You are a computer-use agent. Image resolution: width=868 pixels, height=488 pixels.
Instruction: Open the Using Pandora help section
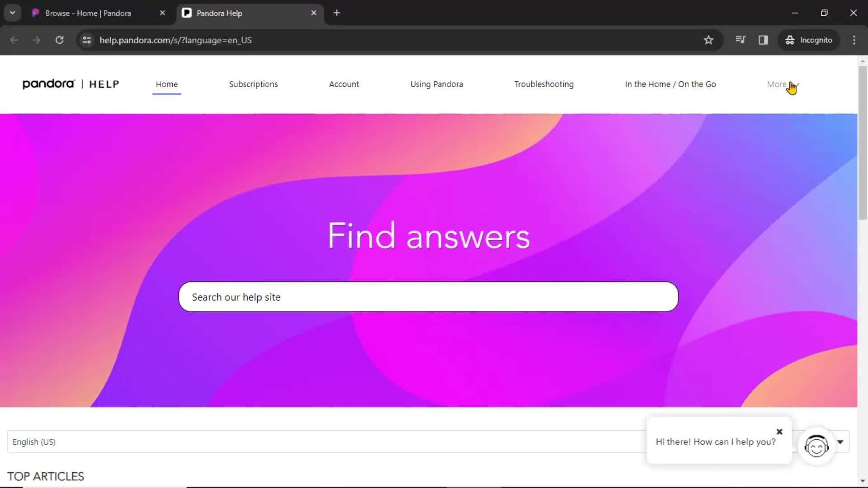[x=436, y=84]
